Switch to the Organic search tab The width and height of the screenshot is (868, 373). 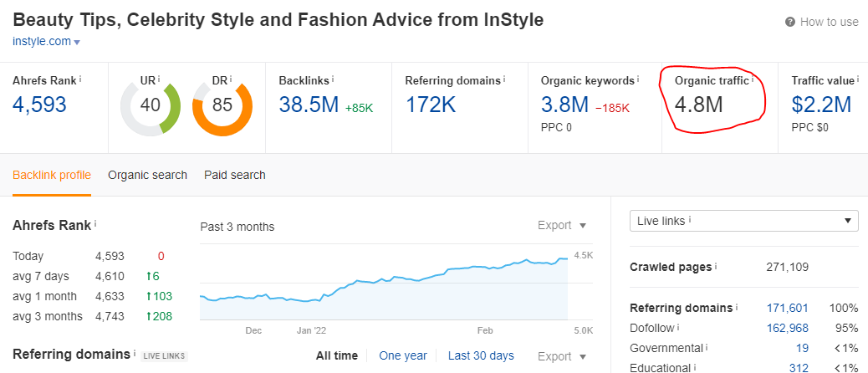click(x=147, y=175)
